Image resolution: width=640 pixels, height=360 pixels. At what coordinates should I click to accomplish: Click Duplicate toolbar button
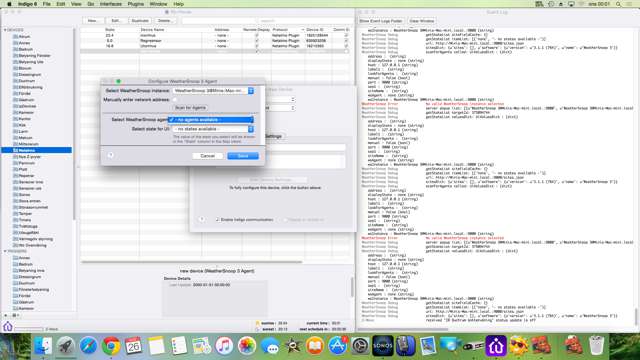[x=140, y=20]
